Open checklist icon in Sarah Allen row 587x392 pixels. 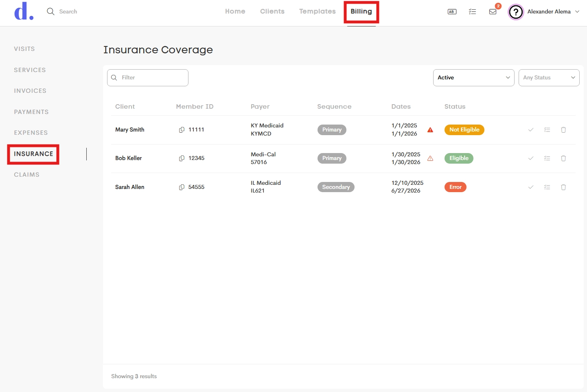point(547,187)
